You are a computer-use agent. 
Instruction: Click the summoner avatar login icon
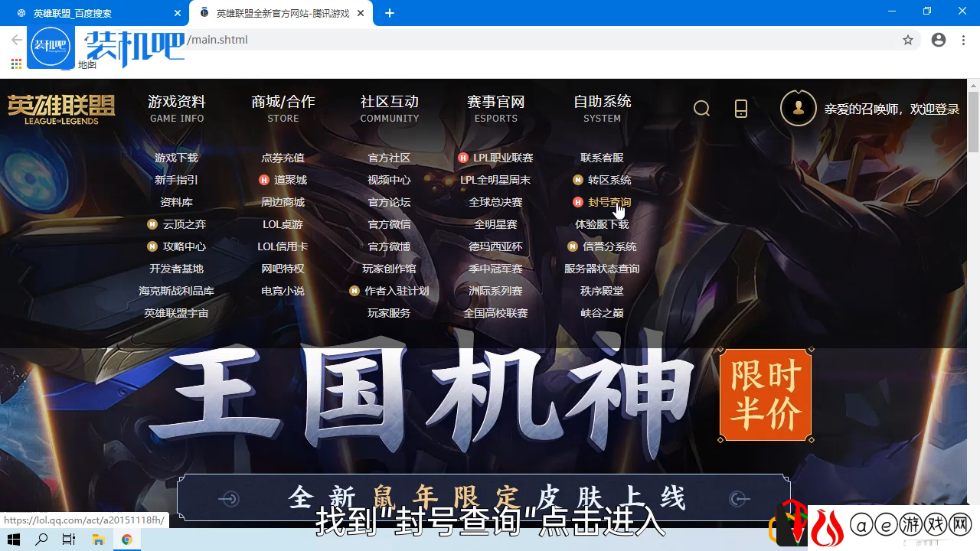coord(799,108)
